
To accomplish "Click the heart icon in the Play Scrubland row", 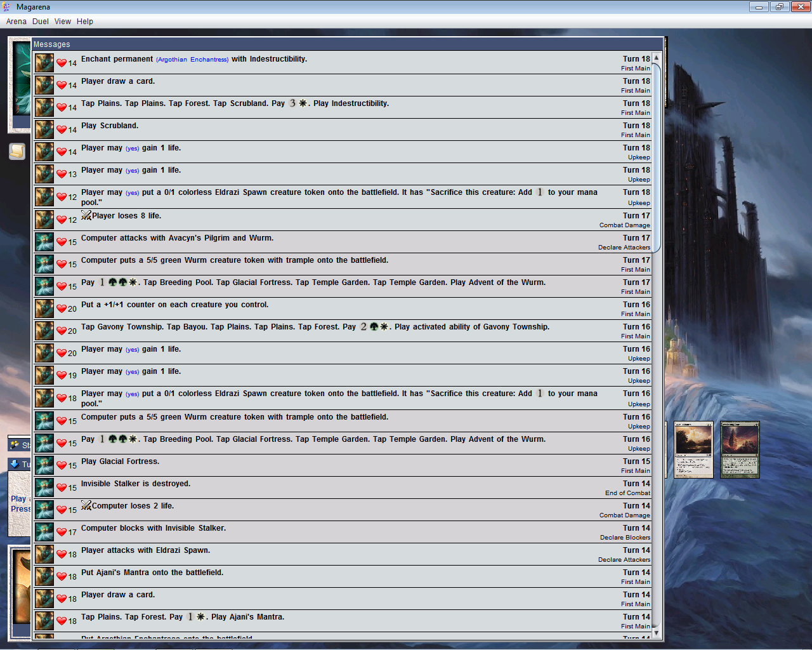I will 62,129.
